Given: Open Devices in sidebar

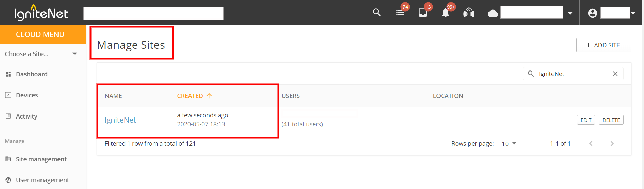Looking at the screenshot, I should click(x=27, y=95).
